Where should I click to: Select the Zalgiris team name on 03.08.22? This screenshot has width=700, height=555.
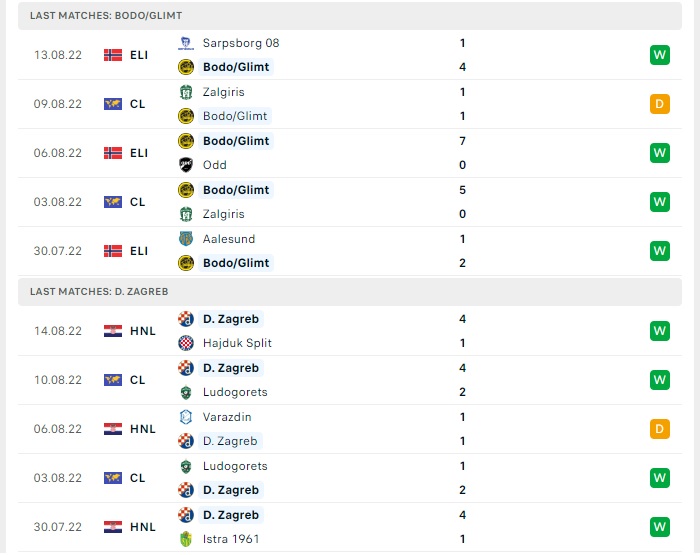click(x=224, y=214)
